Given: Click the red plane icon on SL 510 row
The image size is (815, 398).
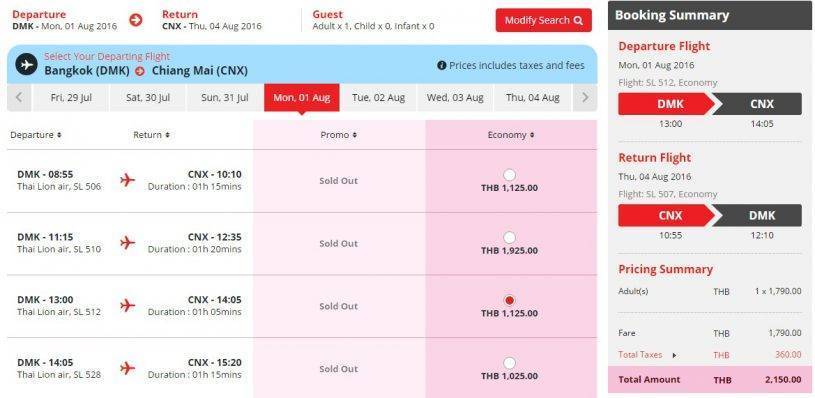Looking at the screenshot, I should click(127, 243).
